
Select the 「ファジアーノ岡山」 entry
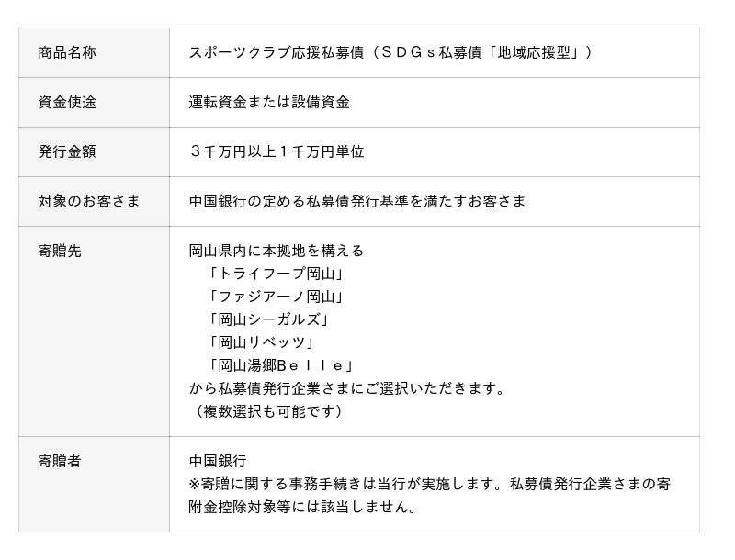tap(276, 297)
